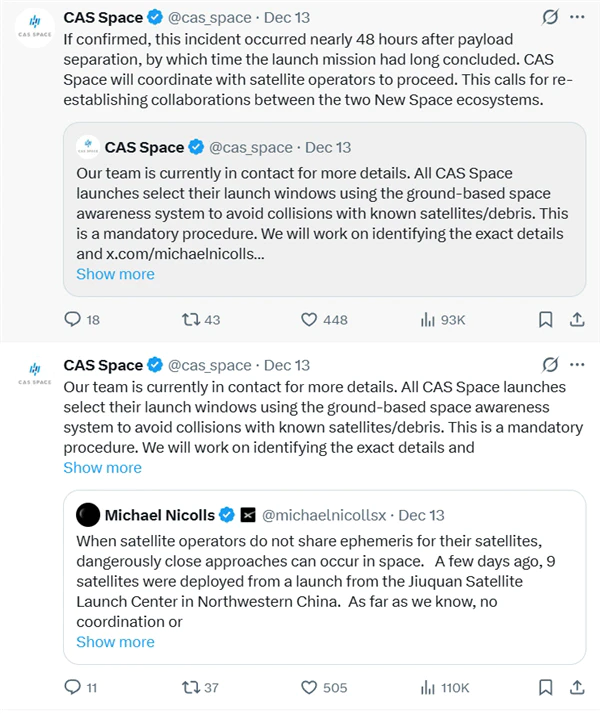The image size is (600, 714).
Task: Share the first CAS Space post
Action: click(x=576, y=319)
